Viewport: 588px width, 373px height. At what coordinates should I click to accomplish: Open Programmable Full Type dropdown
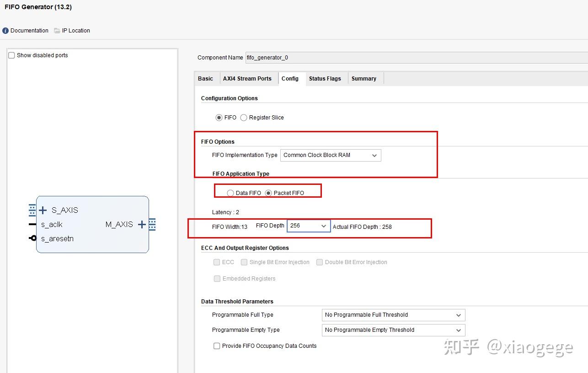click(x=394, y=315)
